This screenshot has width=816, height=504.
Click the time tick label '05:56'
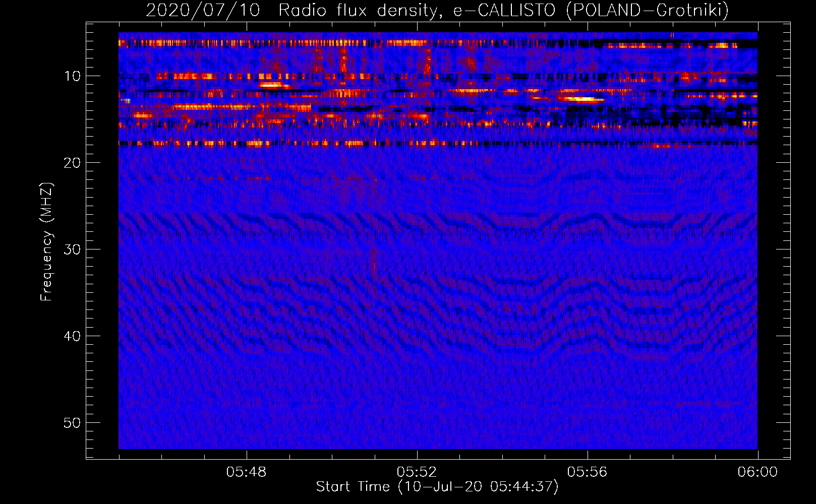coord(587,472)
